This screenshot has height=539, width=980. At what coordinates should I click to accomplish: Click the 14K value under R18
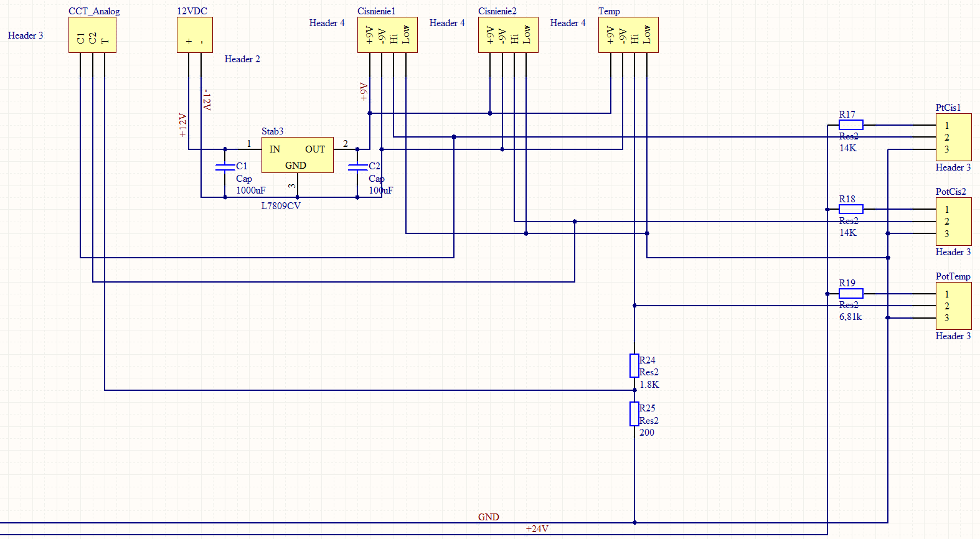click(848, 233)
